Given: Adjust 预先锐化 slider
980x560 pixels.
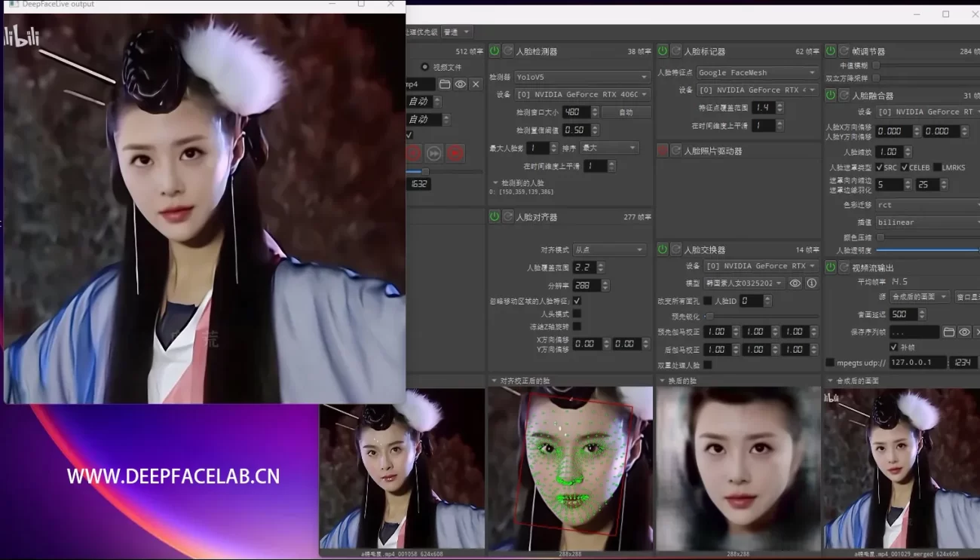Looking at the screenshot, I should click(761, 316).
